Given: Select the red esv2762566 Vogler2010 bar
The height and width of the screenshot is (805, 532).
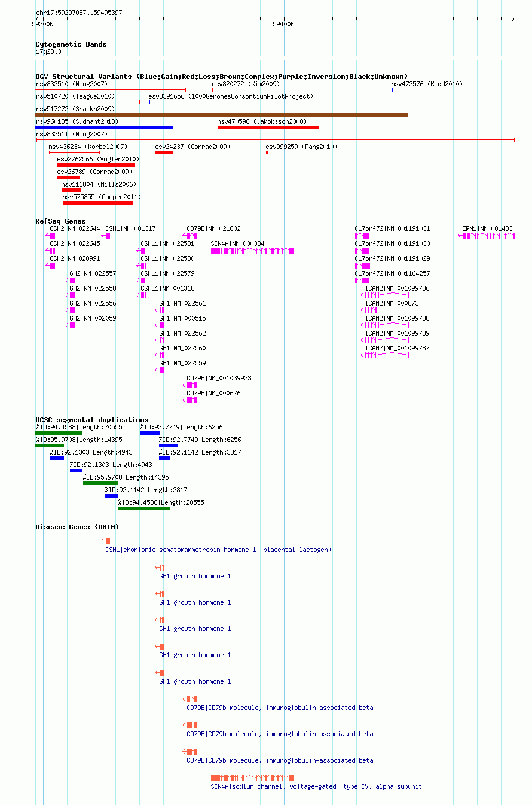Looking at the screenshot, I should [96, 164].
